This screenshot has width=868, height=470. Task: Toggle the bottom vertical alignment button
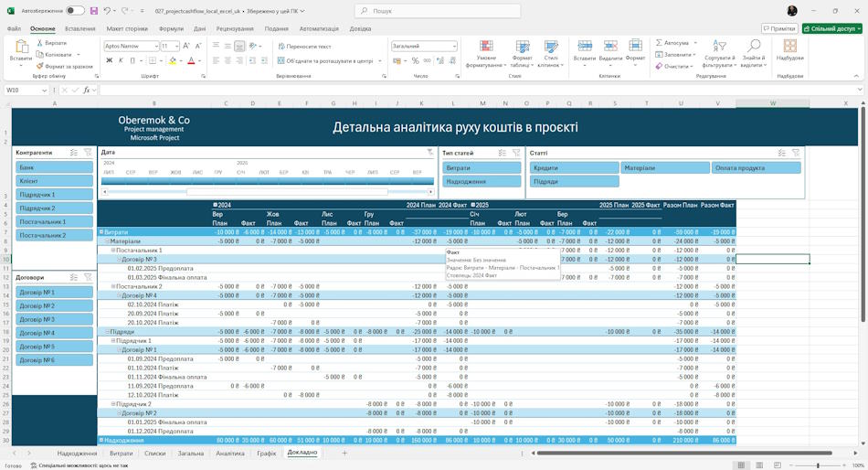[x=239, y=47]
